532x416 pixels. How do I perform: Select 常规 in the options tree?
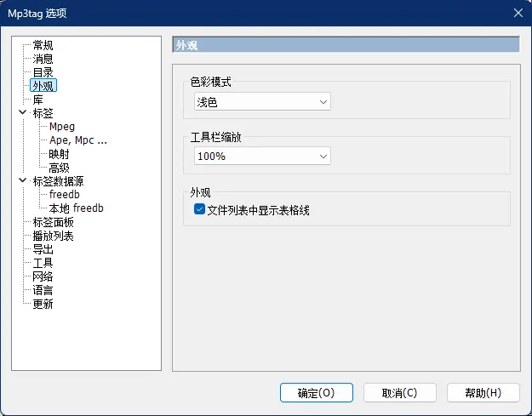[x=43, y=45]
